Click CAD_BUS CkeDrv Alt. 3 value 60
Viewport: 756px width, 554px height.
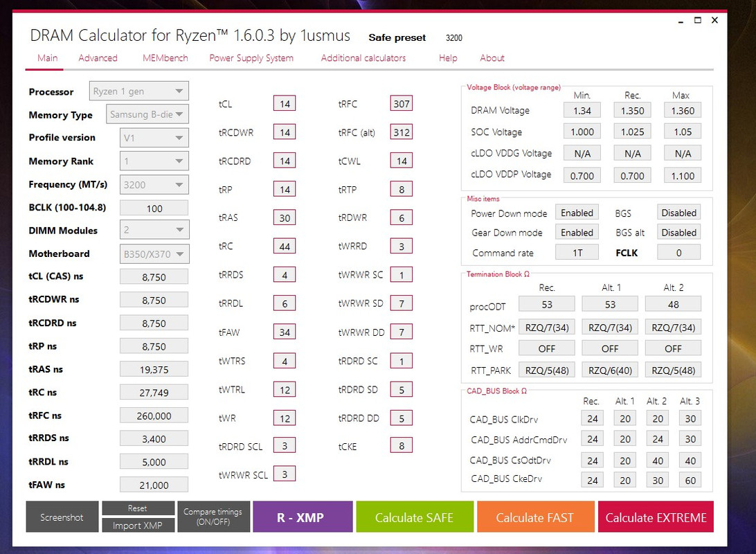click(x=690, y=480)
